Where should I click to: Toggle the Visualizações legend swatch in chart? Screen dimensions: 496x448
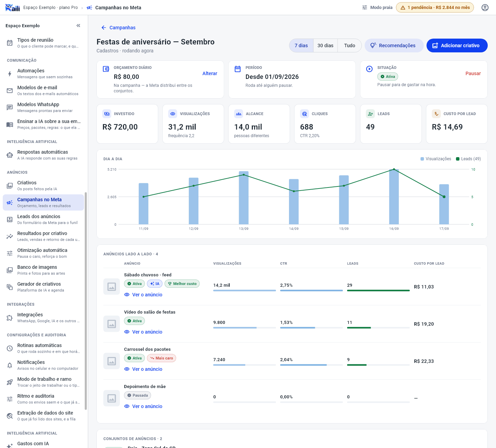(x=422, y=159)
